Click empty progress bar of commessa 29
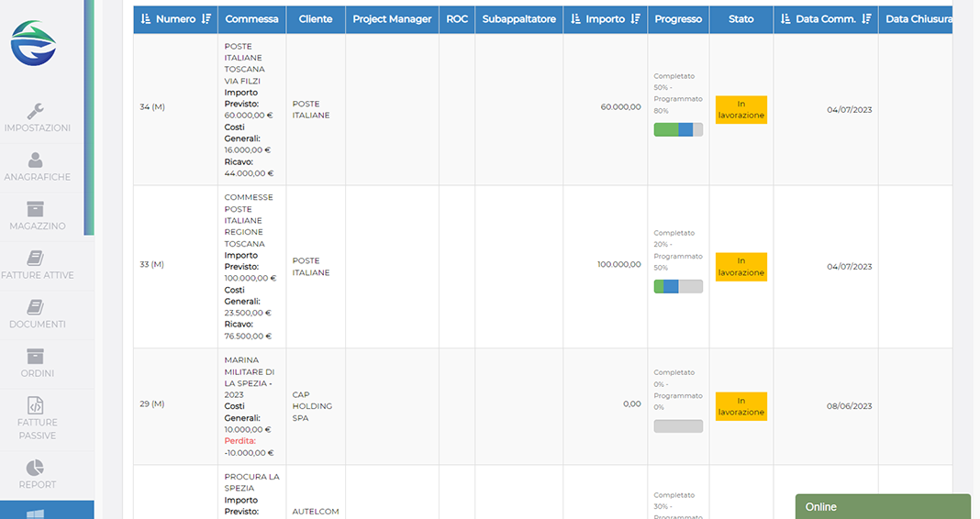 pos(678,426)
